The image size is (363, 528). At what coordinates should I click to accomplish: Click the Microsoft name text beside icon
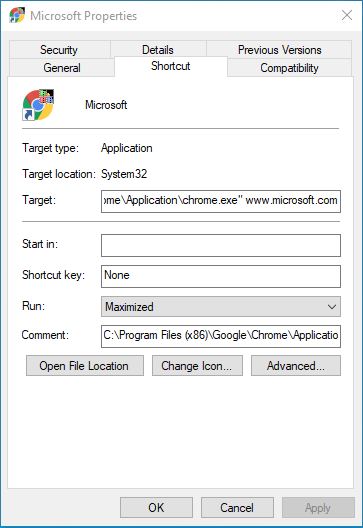tap(106, 105)
